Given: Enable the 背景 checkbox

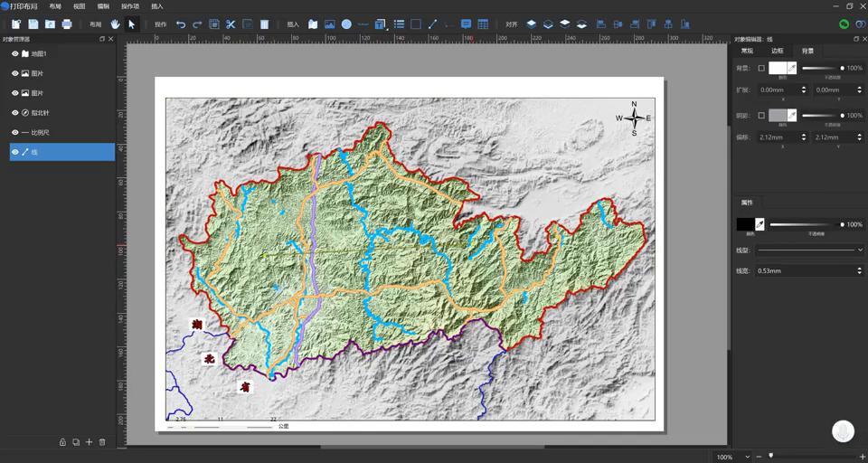Looking at the screenshot, I should (761, 68).
